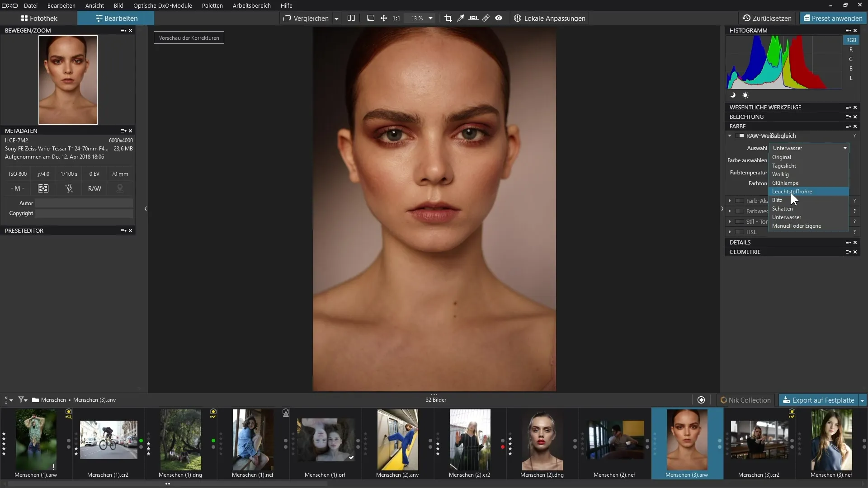Screen dimensions: 868x488
Task: Expand the Farb-Akzentuierung section arrow
Action: (730, 201)
